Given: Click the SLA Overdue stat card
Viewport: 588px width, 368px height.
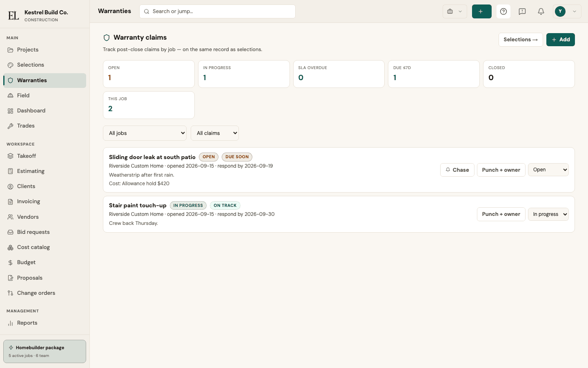Looking at the screenshot, I should [x=339, y=74].
